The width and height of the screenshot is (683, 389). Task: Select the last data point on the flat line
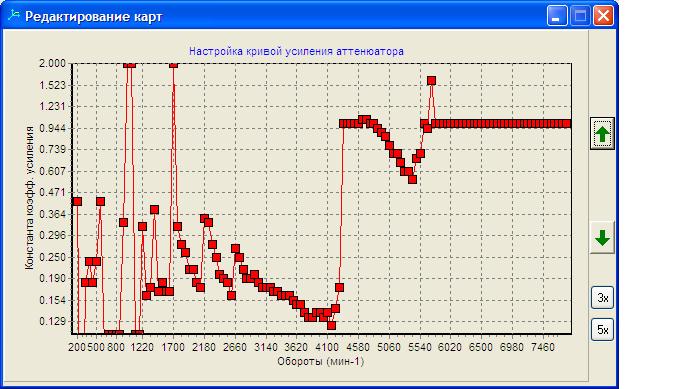pos(566,124)
